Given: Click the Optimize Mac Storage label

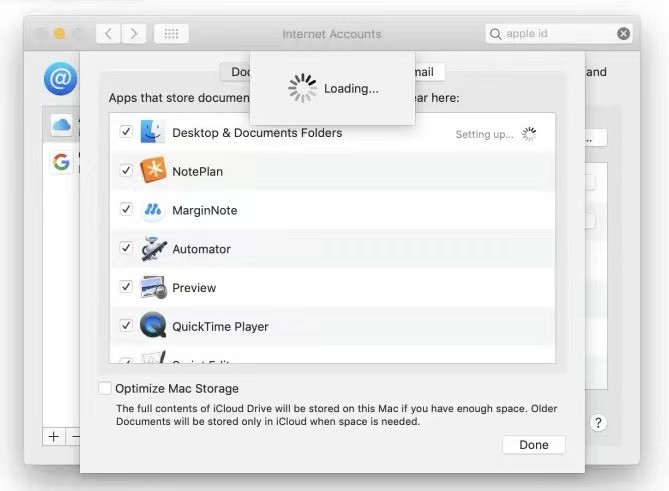Looking at the screenshot, I should pyautogui.click(x=177, y=389).
